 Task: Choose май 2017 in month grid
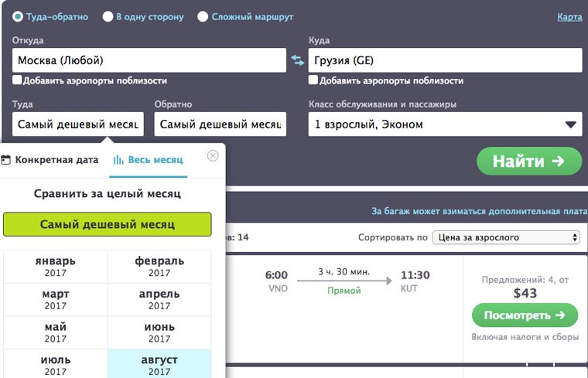(x=56, y=332)
